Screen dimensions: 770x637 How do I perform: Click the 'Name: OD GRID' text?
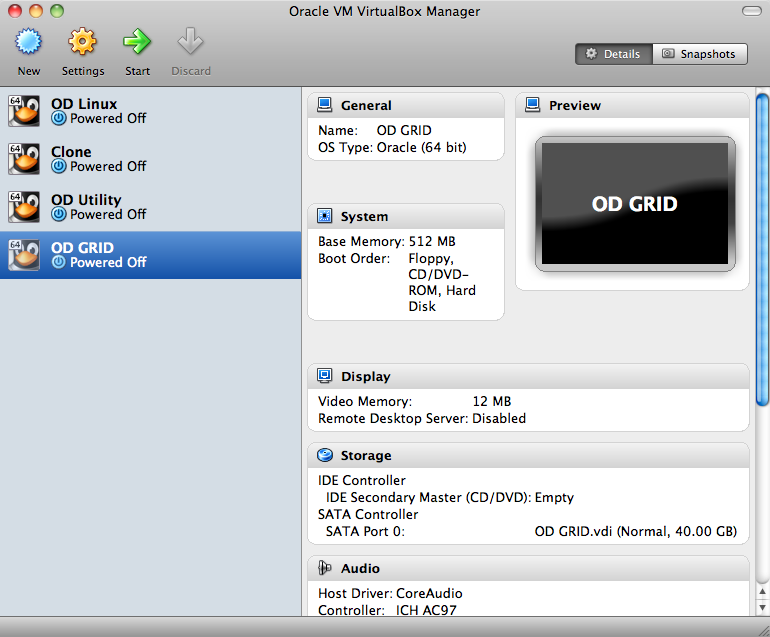tap(375, 130)
